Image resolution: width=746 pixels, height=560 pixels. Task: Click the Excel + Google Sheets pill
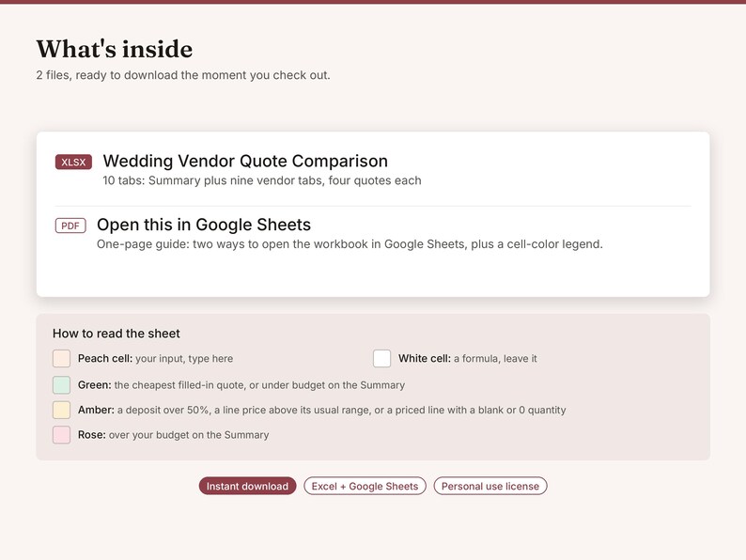tap(365, 486)
